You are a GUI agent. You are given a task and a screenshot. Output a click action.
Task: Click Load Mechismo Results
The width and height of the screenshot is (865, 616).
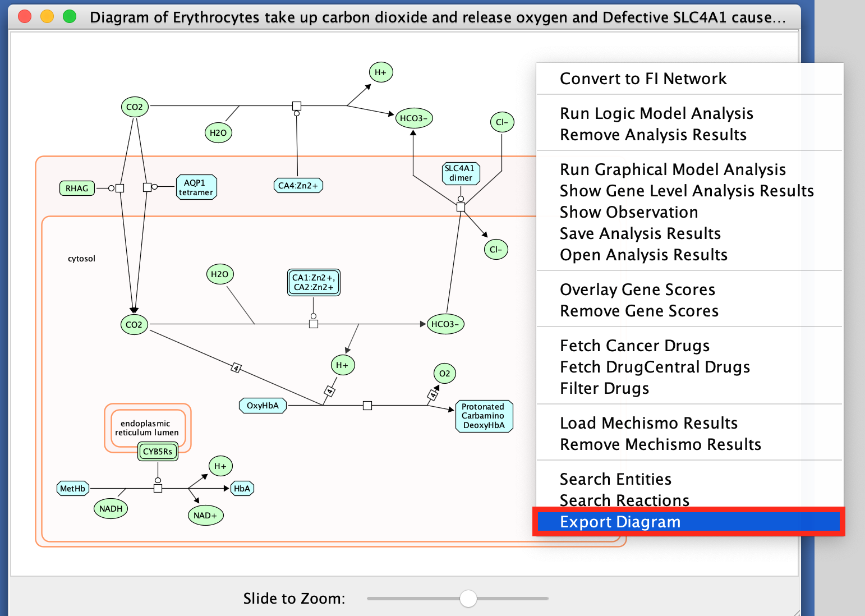[690, 423]
